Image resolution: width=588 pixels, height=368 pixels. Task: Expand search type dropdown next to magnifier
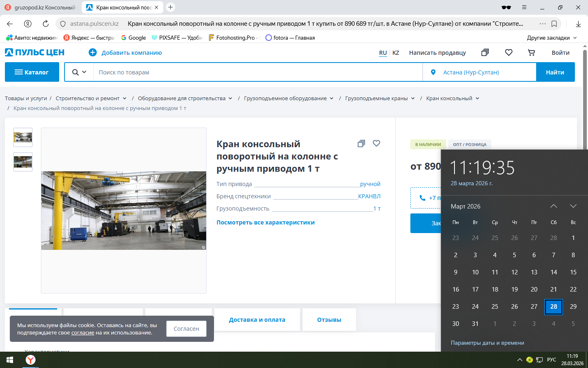click(80, 72)
